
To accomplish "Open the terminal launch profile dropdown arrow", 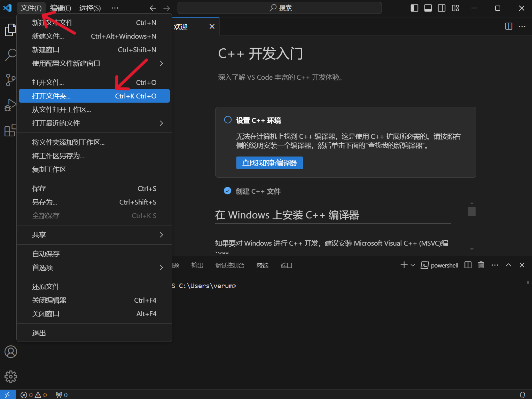I will pyautogui.click(x=413, y=265).
